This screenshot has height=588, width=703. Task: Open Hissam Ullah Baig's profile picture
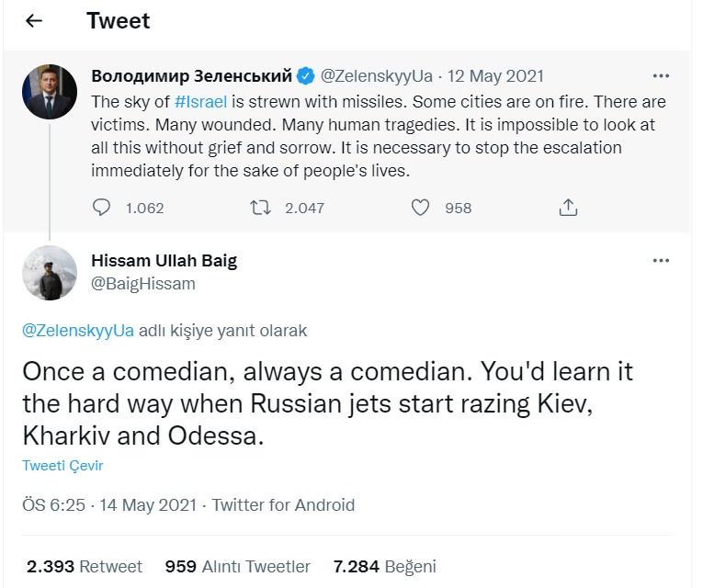(x=50, y=273)
